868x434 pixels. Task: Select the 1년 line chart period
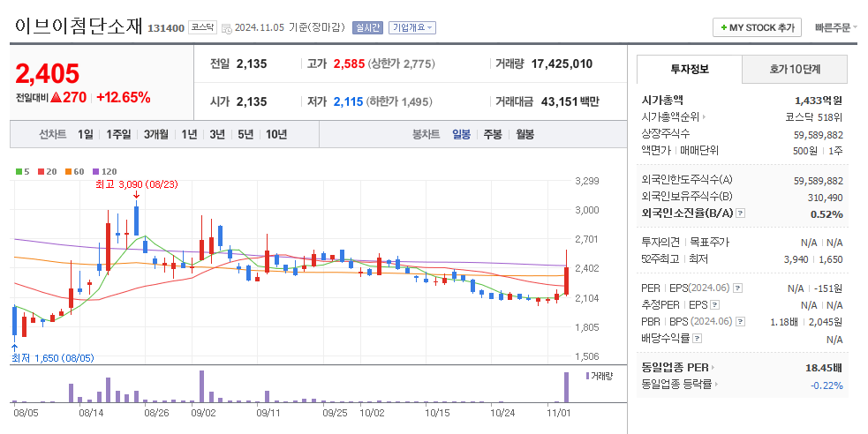[x=189, y=134]
